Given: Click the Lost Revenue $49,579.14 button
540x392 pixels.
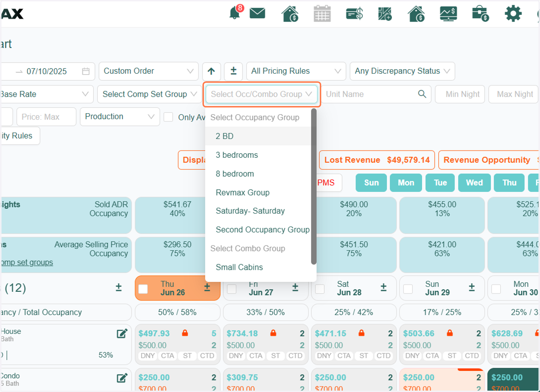Looking at the screenshot, I should (377, 160).
